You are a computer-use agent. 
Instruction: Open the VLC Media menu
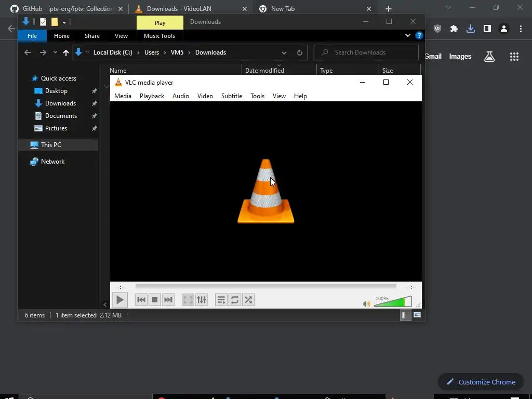coord(123,96)
